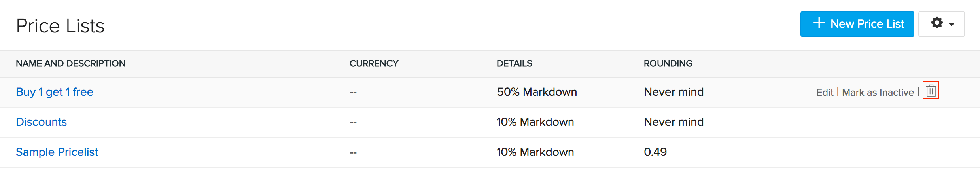The height and width of the screenshot is (182, 980).
Task: Mark Buy 1 get 1 free as Inactive
Action: coord(878,92)
